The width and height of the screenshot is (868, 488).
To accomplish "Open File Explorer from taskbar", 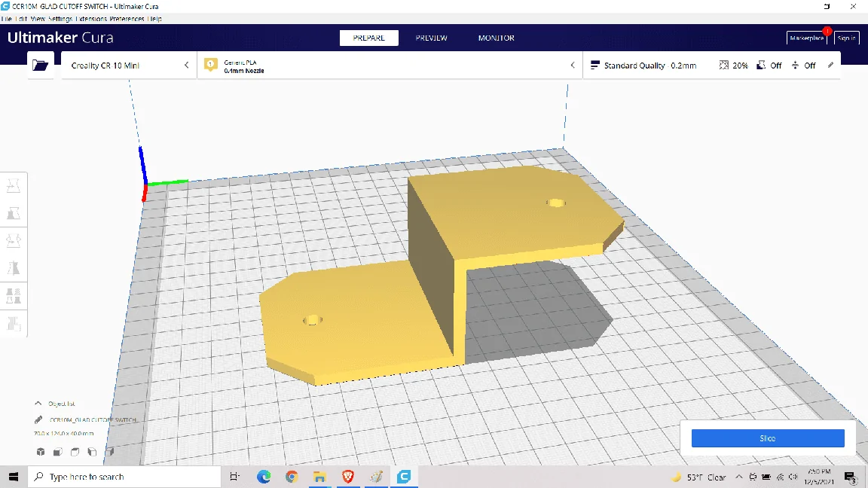I will 319,477.
